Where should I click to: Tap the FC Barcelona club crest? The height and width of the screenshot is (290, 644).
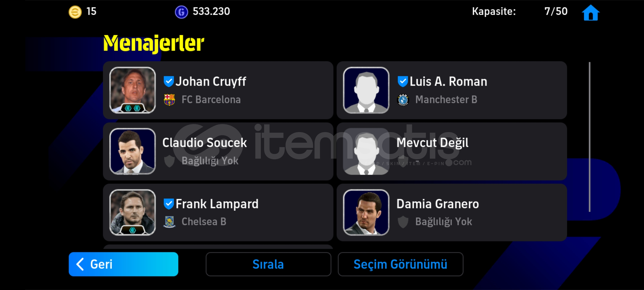point(169,100)
